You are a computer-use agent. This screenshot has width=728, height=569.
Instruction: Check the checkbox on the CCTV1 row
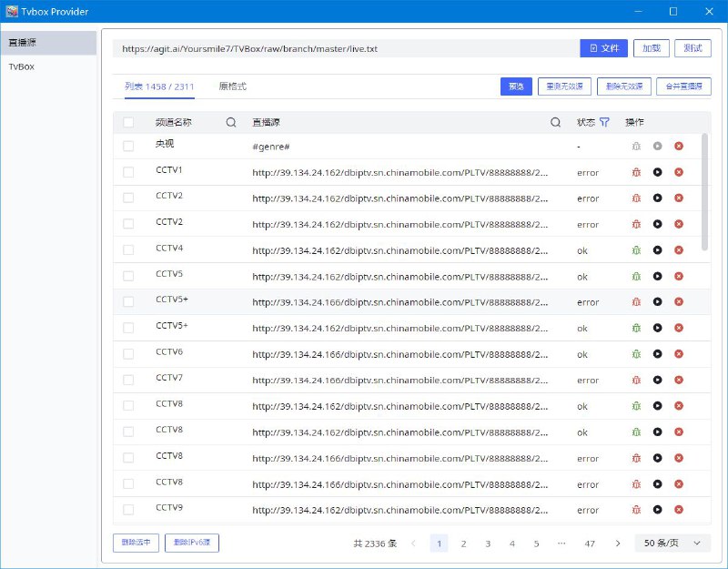(x=128, y=171)
